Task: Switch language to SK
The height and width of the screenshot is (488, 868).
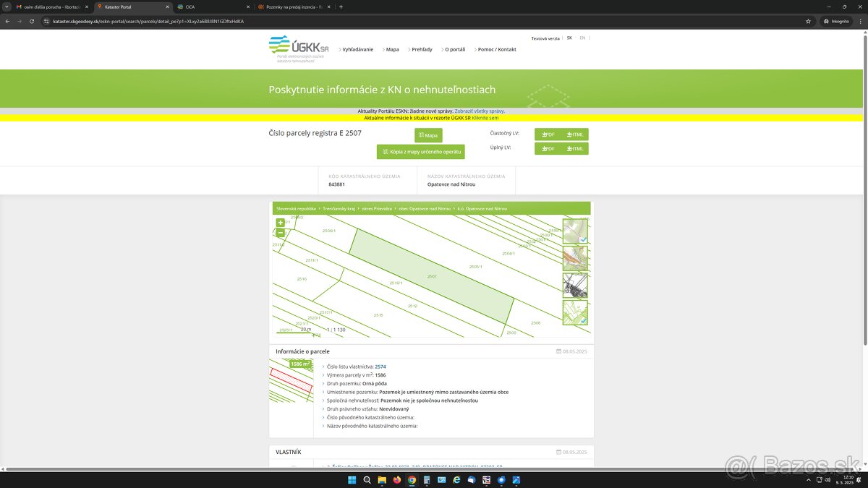Action: coord(569,38)
